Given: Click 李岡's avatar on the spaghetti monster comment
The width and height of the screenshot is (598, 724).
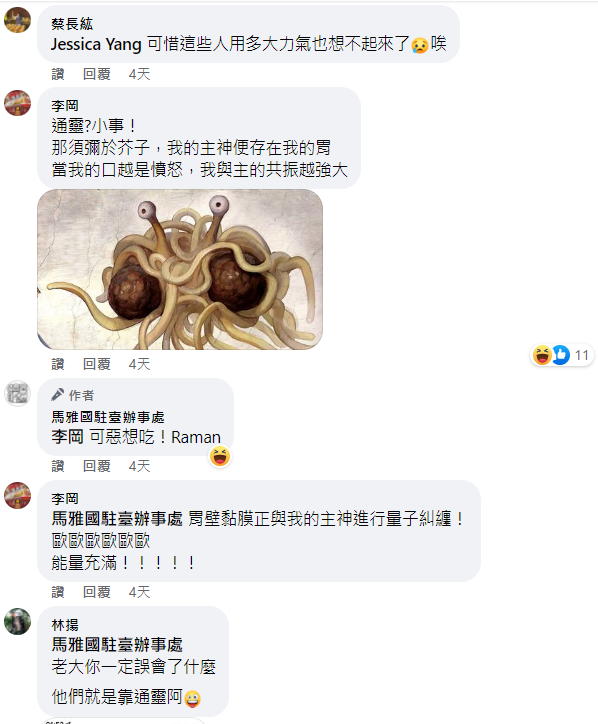Looking at the screenshot, I should pyautogui.click(x=18, y=103).
